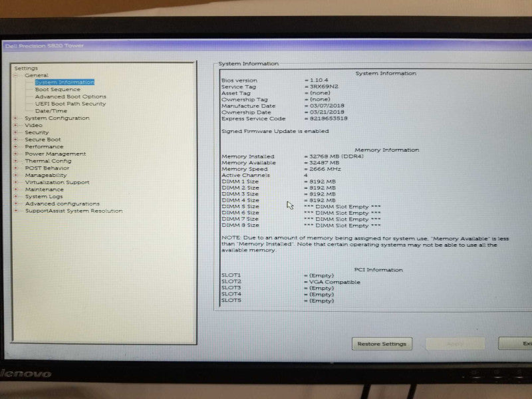Select the POST Behavior label

click(47, 168)
